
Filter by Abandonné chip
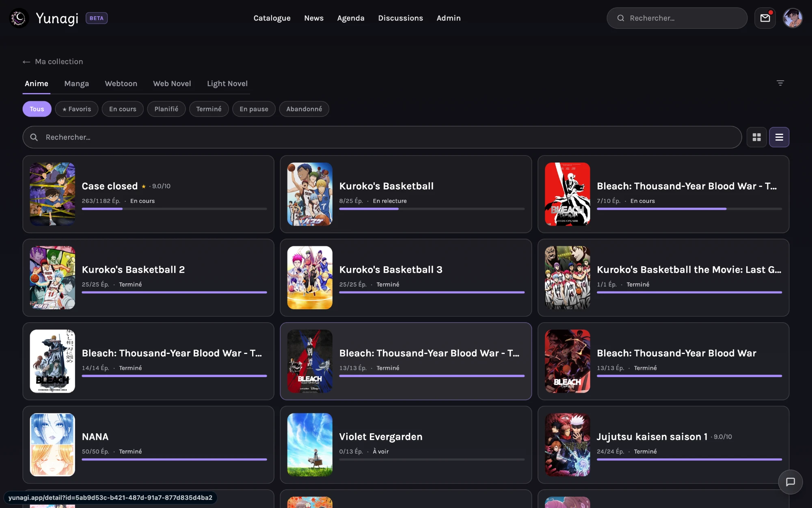click(304, 109)
